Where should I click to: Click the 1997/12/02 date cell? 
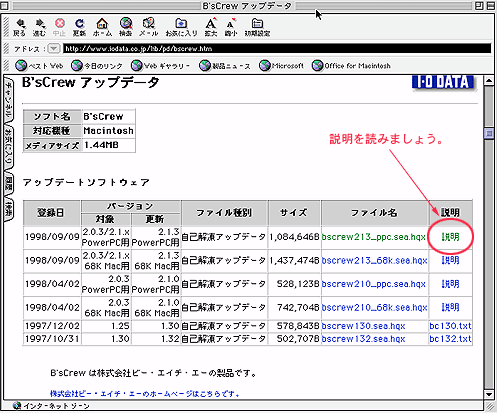tap(52, 326)
